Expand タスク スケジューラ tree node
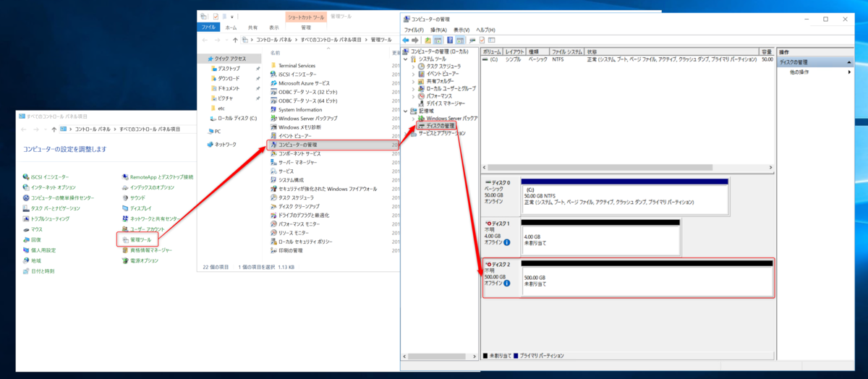 414,66
